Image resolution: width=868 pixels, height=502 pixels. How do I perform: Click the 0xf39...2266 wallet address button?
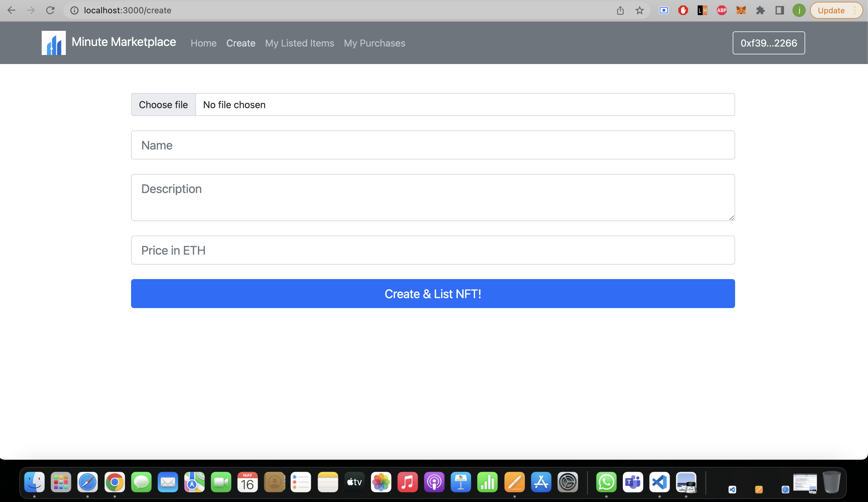768,43
